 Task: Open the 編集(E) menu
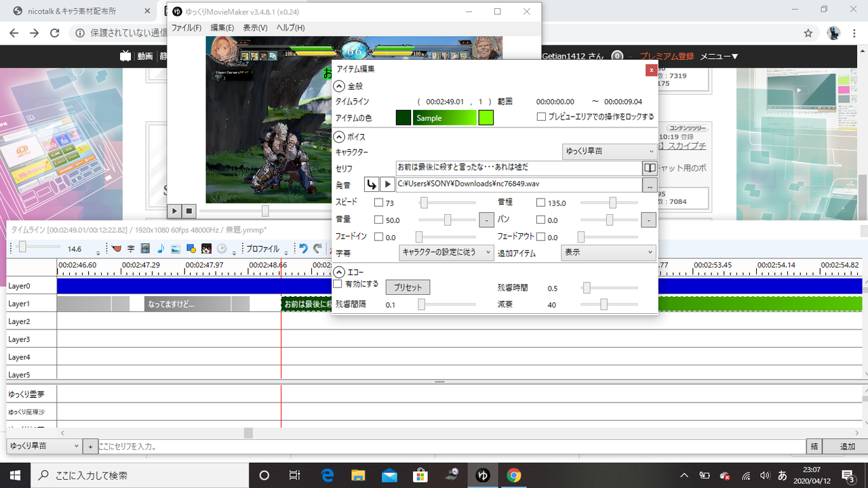(222, 28)
